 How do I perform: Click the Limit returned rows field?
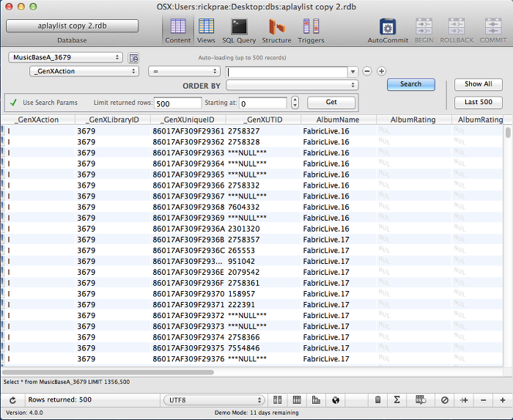[x=177, y=103]
